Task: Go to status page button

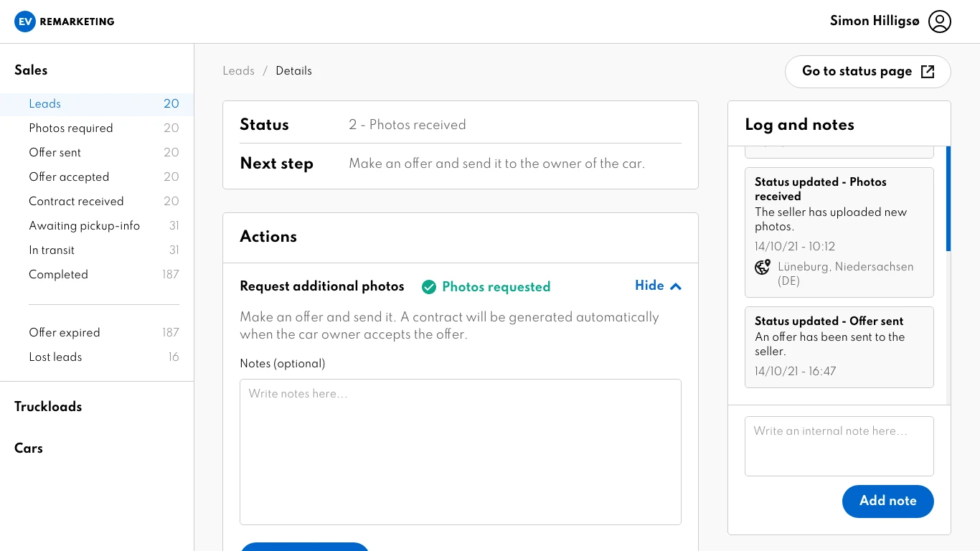Action: pyautogui.click(x=858, y=71)
